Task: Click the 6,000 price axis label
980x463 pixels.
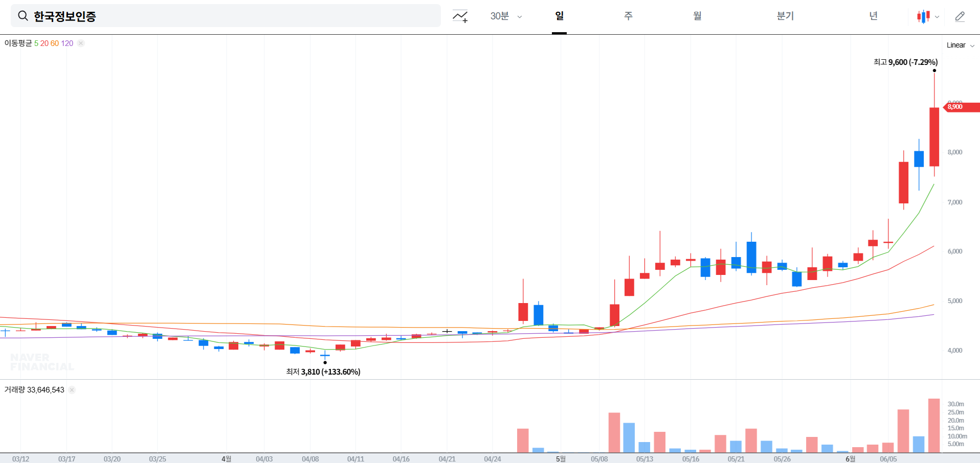Action: point(955,251)
